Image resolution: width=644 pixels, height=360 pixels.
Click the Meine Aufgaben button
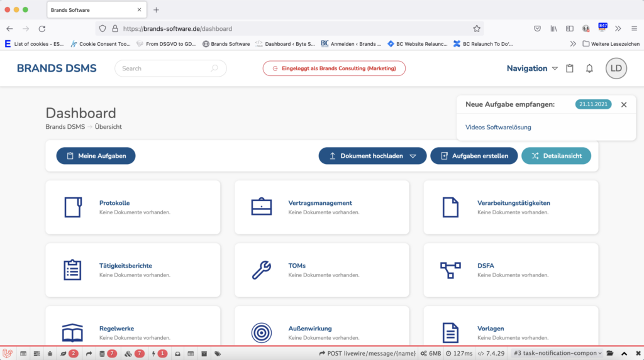[x=96, y=156]
